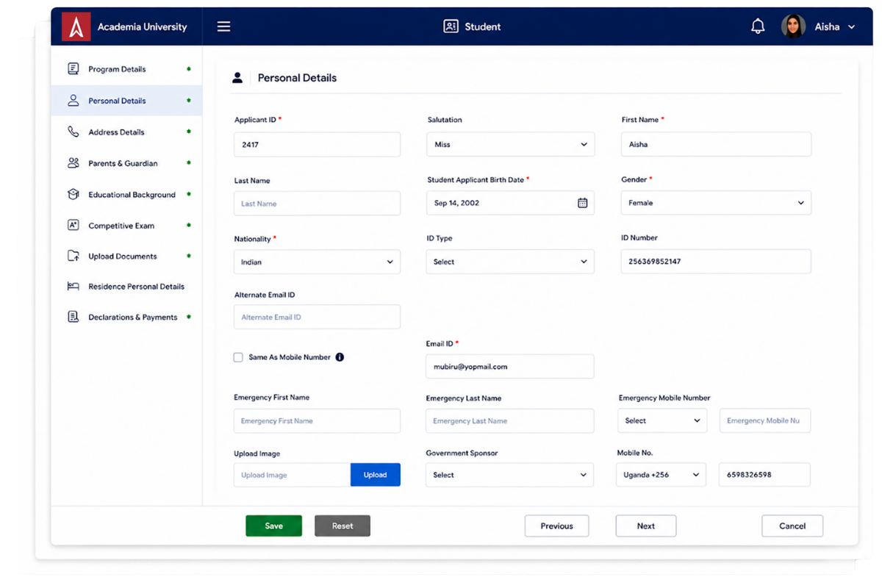
Task: Click the ID Number field
Action: (x=716, y=262)
